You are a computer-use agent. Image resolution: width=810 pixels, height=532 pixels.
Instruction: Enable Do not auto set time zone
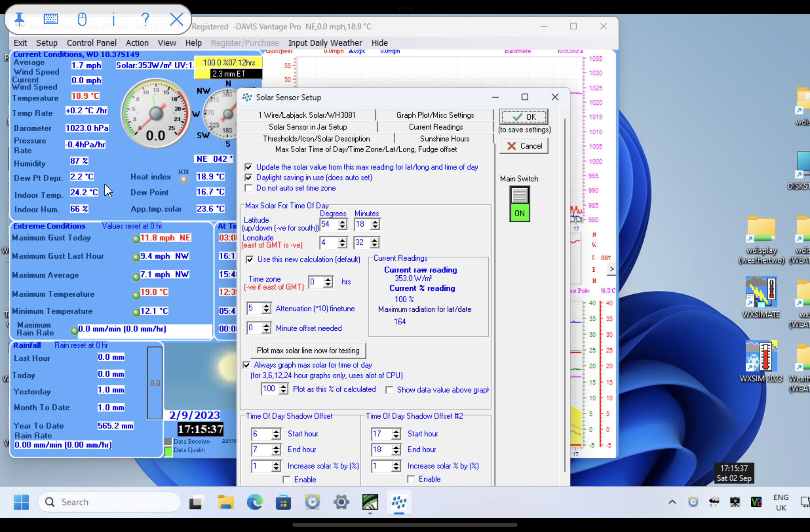point(248,188)
